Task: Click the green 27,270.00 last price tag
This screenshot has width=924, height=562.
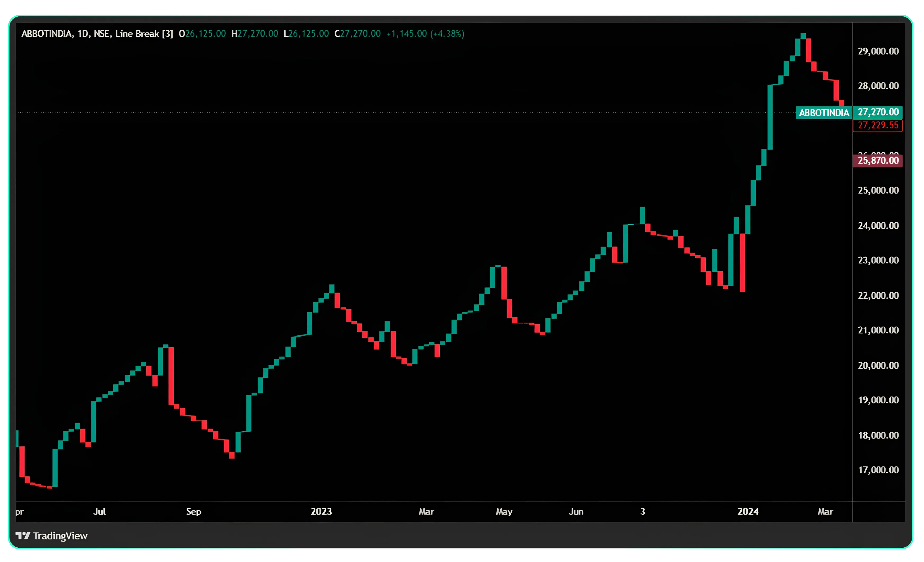Action: [x=877, y=112]
